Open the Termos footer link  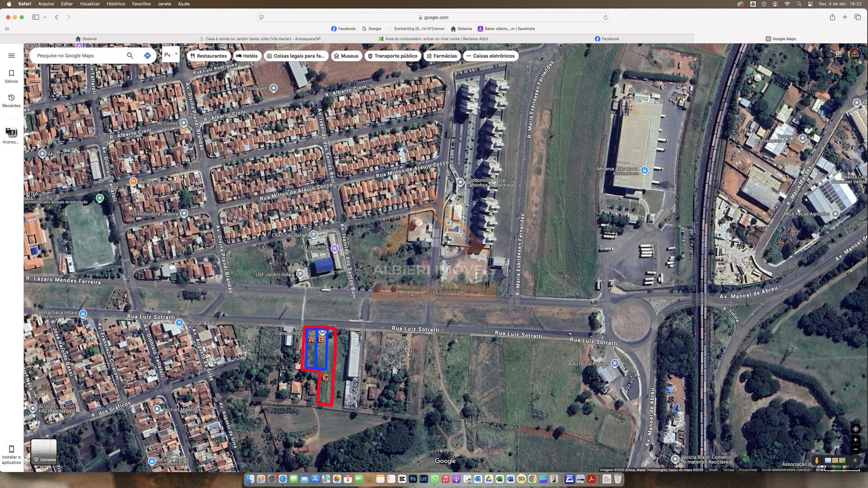click(x=728, y=470)
